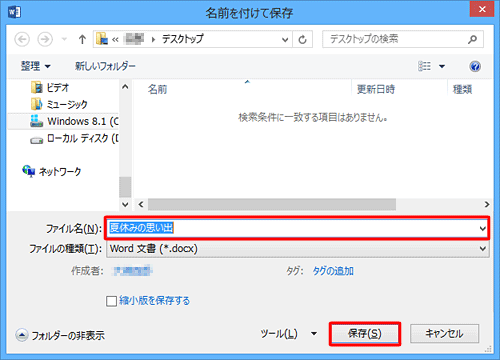Sort by 種類 column header
500x360 pixels.
(x=462, y=89)
